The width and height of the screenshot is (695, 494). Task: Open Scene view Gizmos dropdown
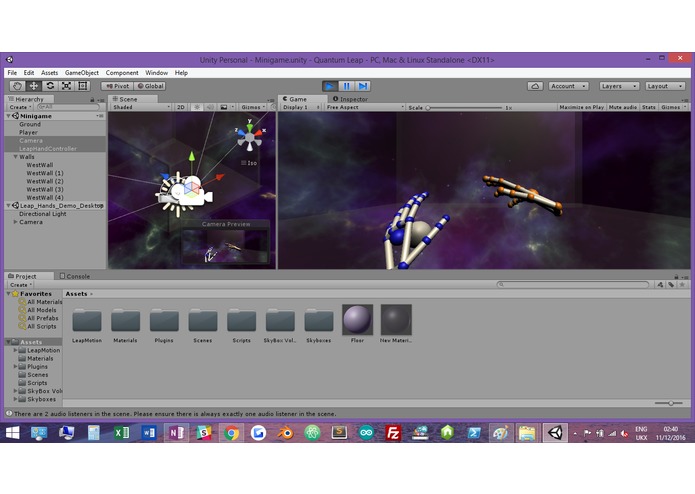253,107
